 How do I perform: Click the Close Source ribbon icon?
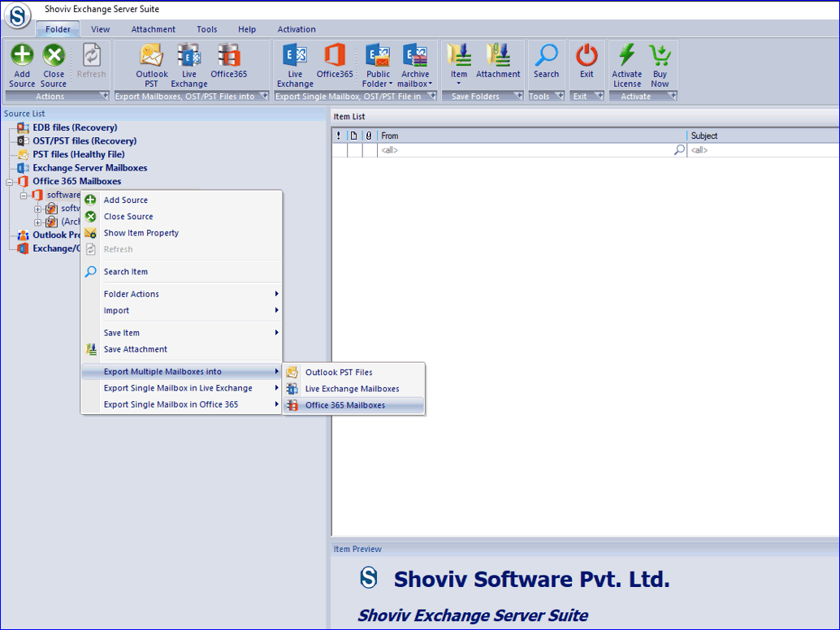coord(54,55)
